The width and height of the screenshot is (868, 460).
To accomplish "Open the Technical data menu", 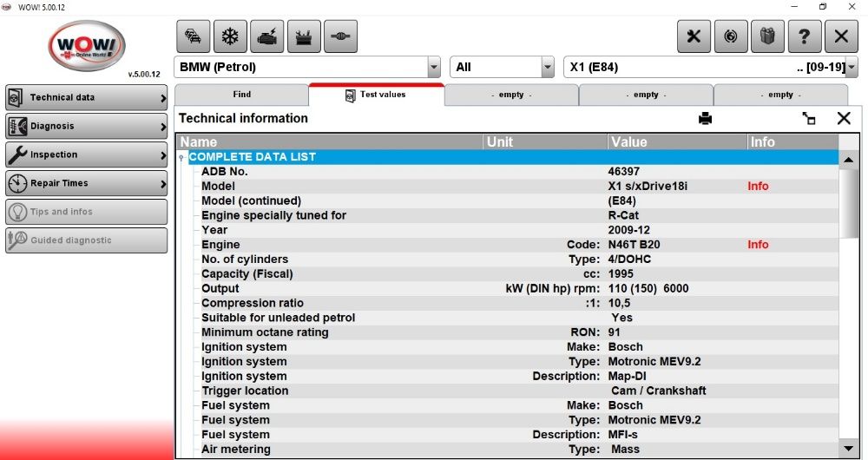I will coord(86,98).
